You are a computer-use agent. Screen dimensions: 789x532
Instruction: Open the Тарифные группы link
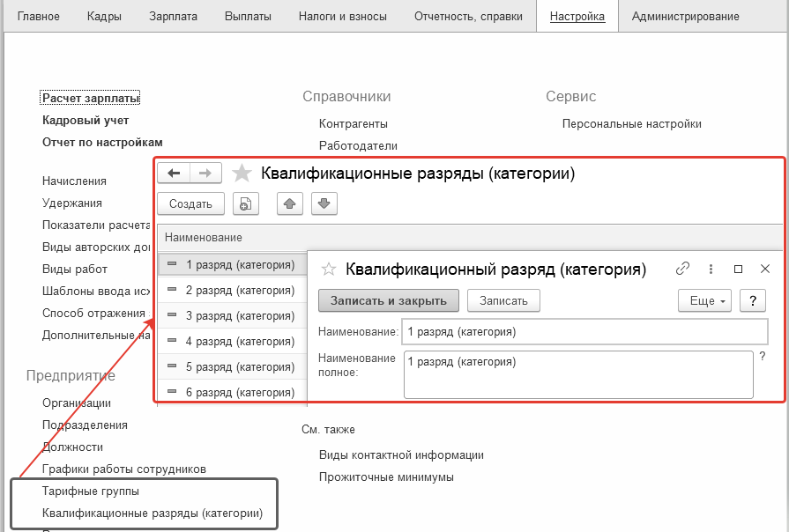tap(91, 491)
